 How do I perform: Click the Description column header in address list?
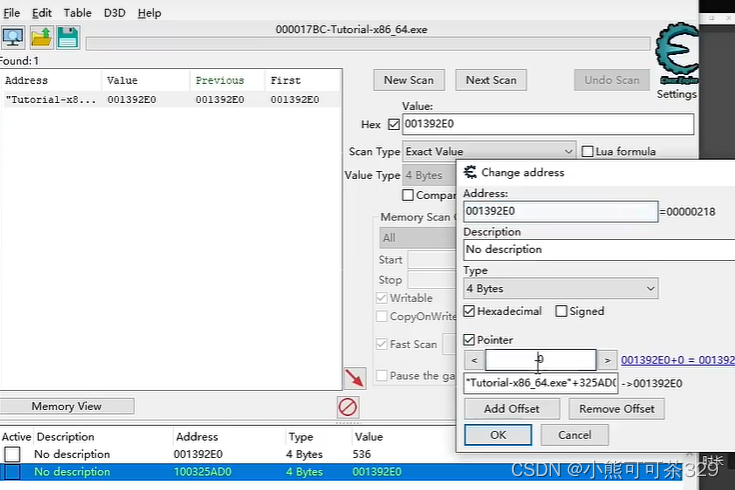click(103, 437)
